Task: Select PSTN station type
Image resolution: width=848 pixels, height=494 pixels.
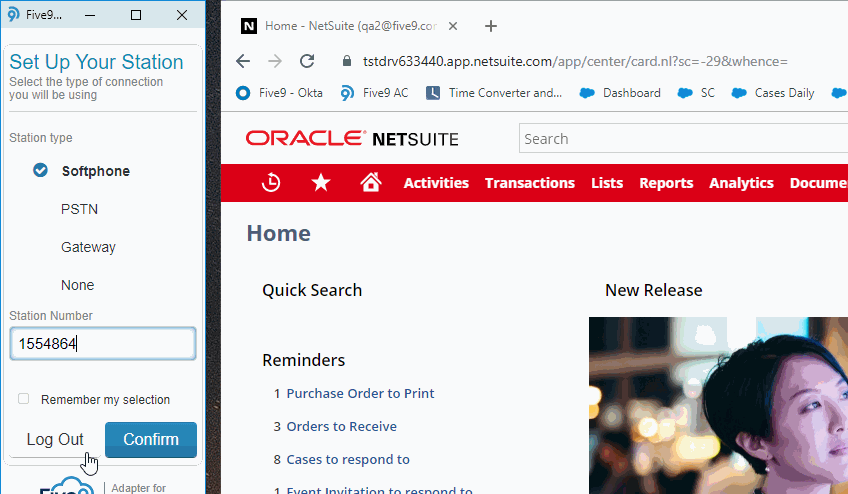Action: pos(80,209)
